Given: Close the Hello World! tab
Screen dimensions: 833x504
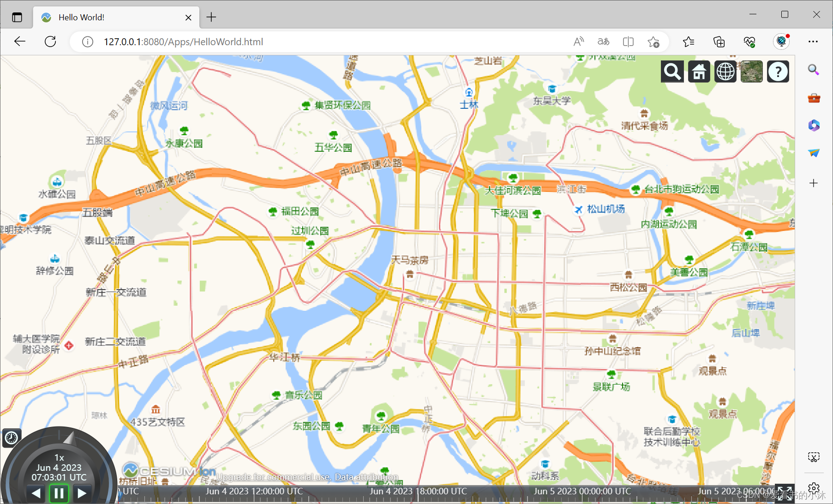Looking at the screenshot, I should click(188, 18).
